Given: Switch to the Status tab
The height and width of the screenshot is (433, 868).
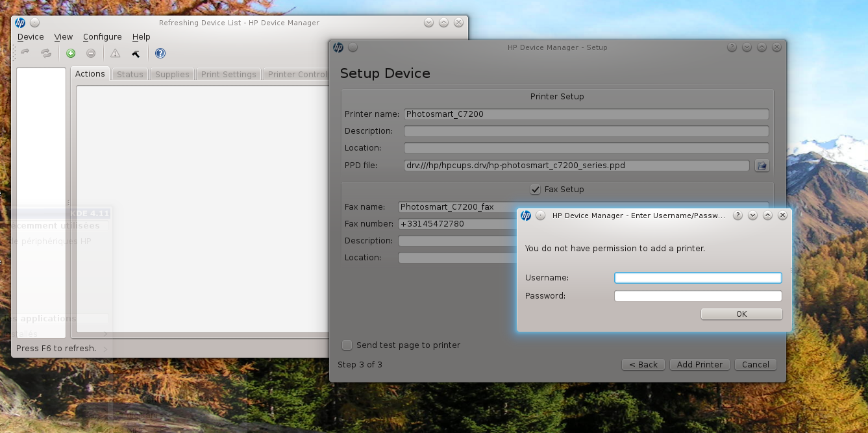Looking at the screenshot, I should tap(130, 75).
